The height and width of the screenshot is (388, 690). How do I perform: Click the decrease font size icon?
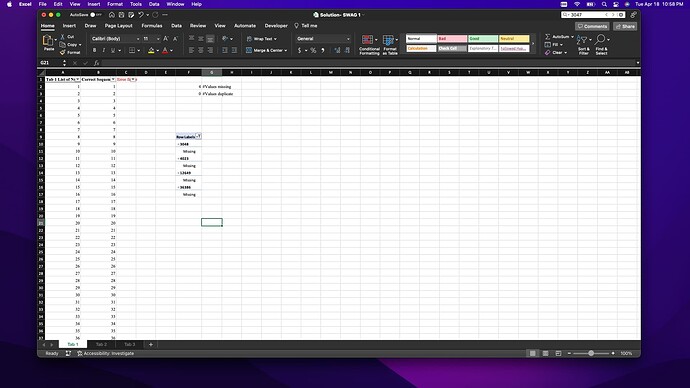(x=175, y=39)
